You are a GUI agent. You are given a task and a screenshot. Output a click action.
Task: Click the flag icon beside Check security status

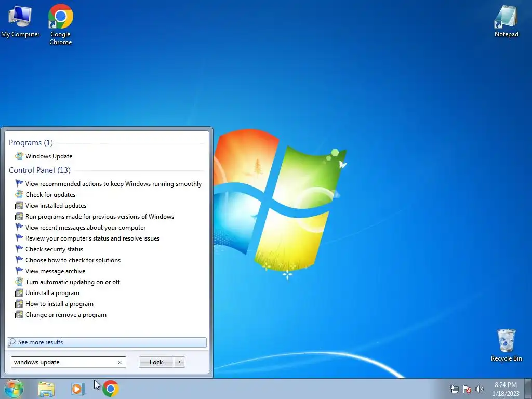point(19,249)
